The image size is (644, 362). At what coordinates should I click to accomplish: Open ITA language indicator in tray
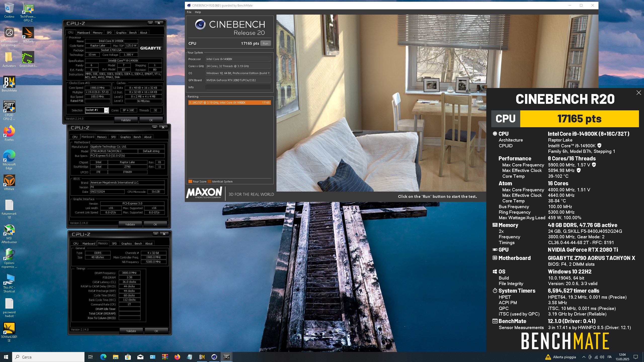[x=610, y=357]
